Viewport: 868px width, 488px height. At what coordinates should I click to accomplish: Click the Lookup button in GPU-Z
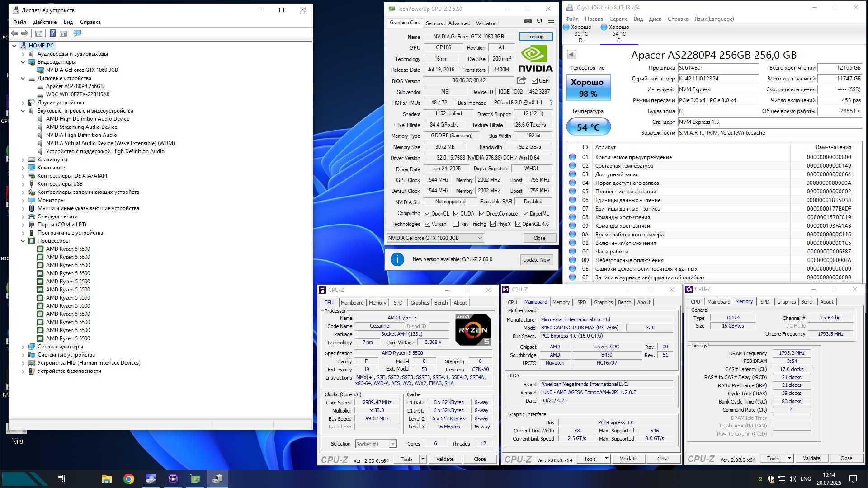tap(535, 37)
